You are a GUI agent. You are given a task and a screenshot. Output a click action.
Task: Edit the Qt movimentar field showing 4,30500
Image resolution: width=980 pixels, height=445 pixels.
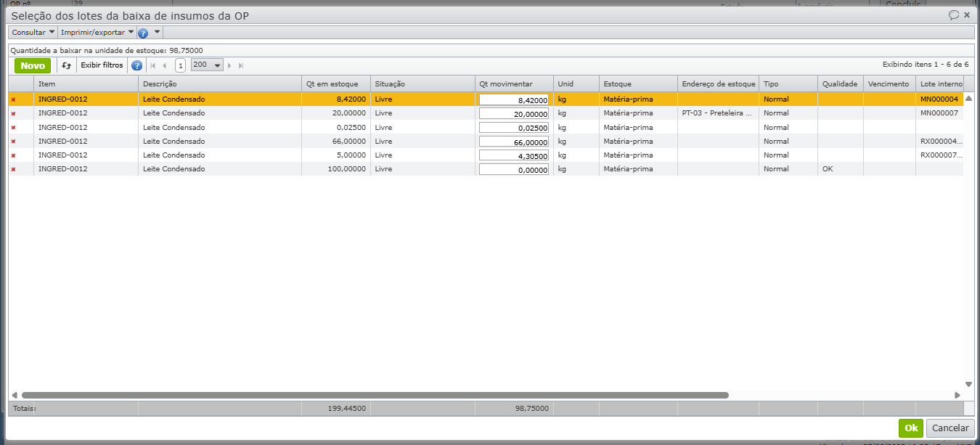(x=513, y=155)
